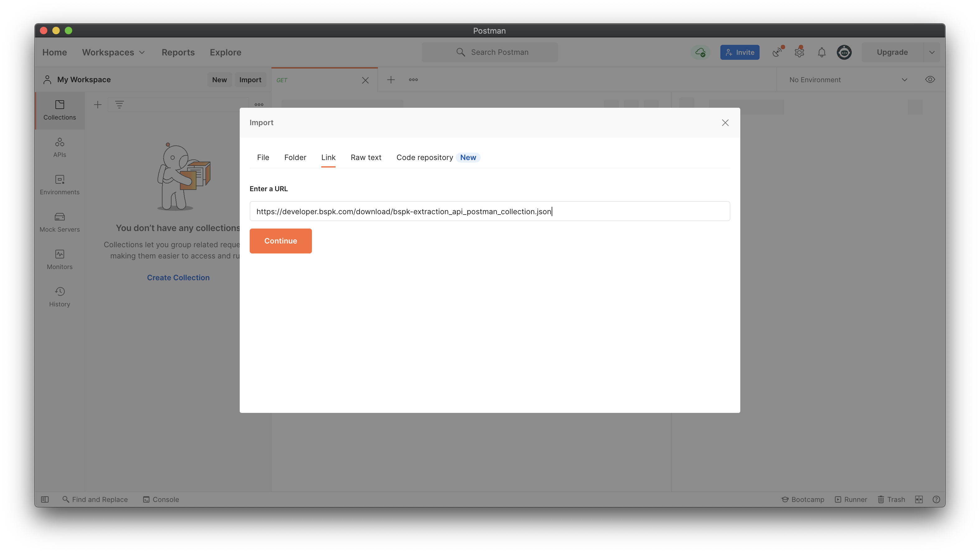Close the Import dialog

725,123
